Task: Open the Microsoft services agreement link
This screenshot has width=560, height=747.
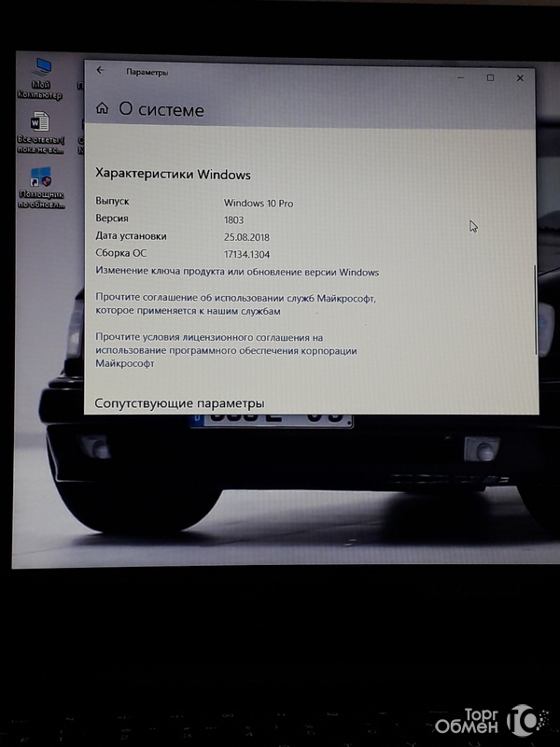Action: pyautogui.click(x=236, y=303)
